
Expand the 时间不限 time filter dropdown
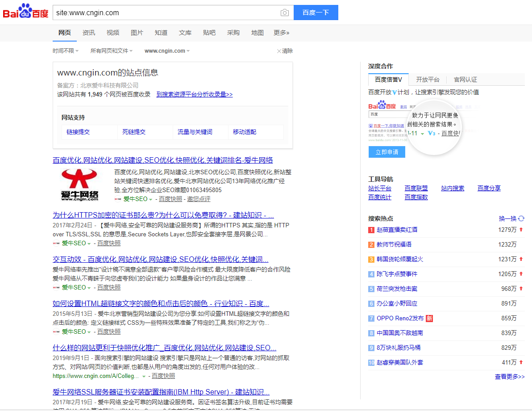point(65,50)
